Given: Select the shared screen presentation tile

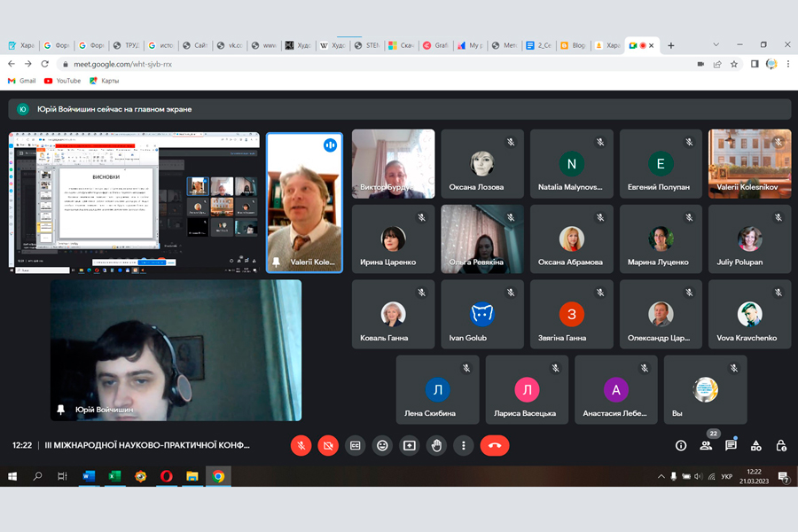Looking at the screenshot, I should [x=134, y=201].
